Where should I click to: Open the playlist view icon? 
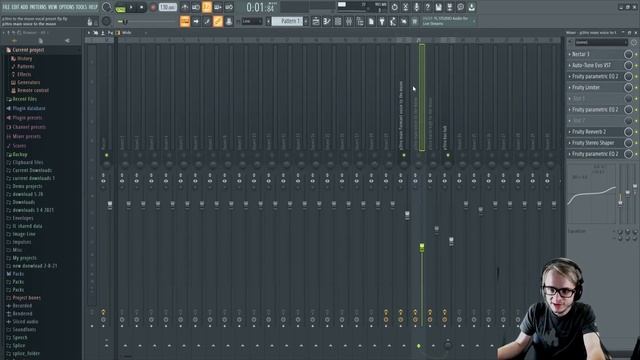[316, 21]
